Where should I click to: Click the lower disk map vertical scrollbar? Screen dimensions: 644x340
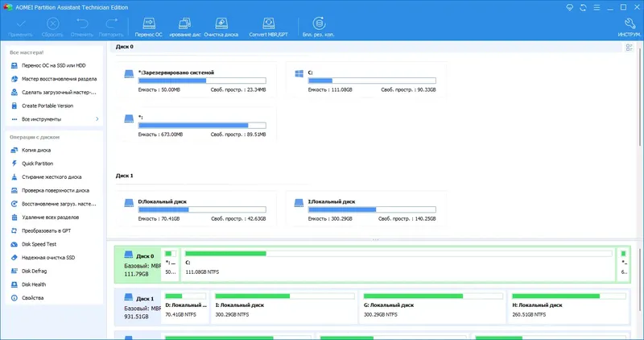(x=639, y=280)
